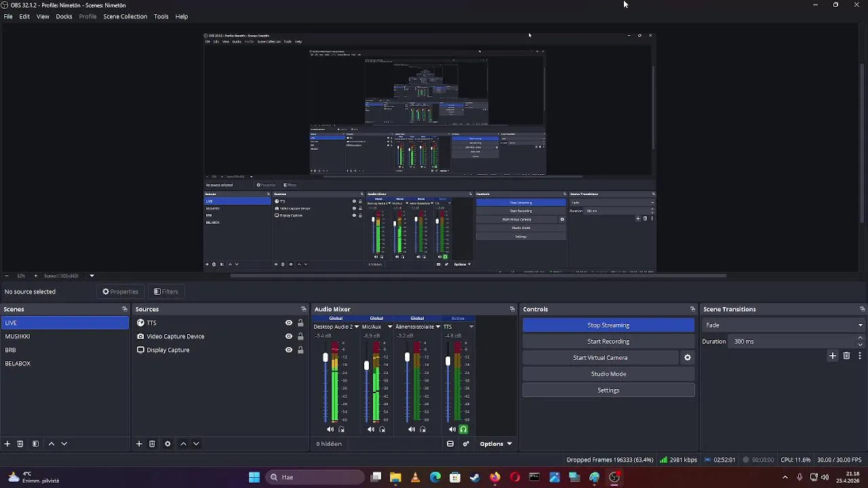
Task: Open Fade transition dropdown
Action: (784, 325)
